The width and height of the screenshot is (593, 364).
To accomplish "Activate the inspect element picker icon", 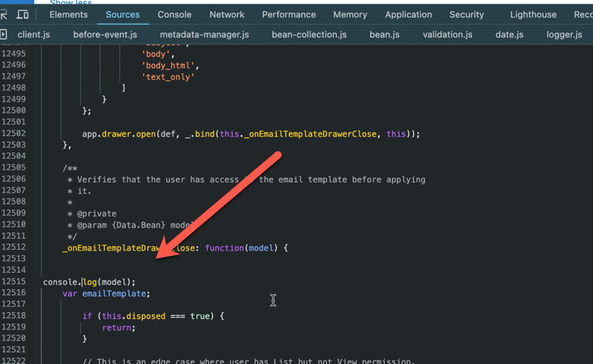I will [4, 15].
